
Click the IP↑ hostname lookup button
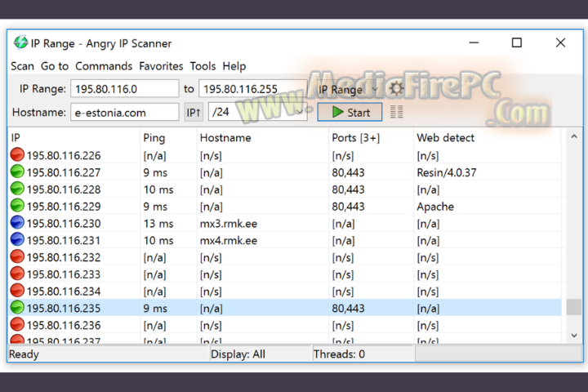pyautogui.click(x=194, y=112)
